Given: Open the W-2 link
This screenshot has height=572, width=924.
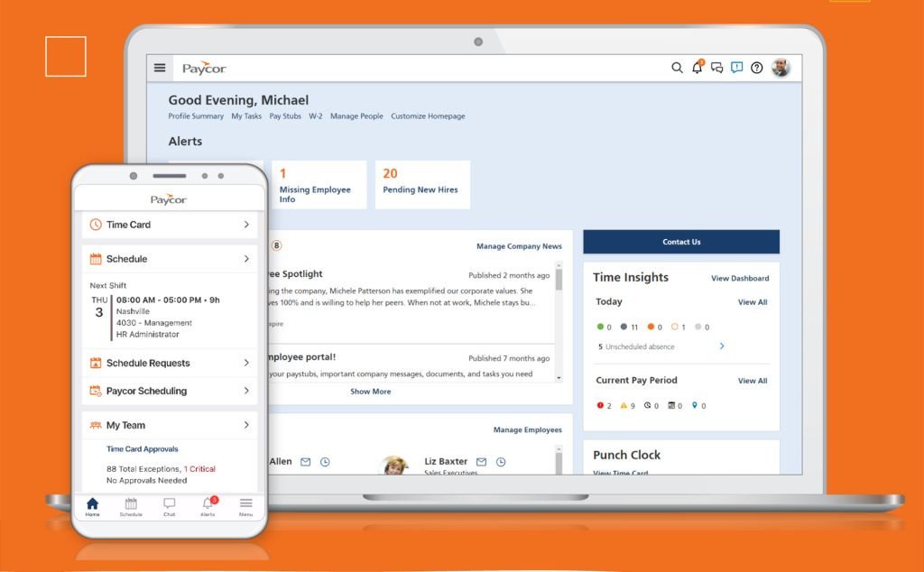Looking at the screenshot, I should click(316, 116).
